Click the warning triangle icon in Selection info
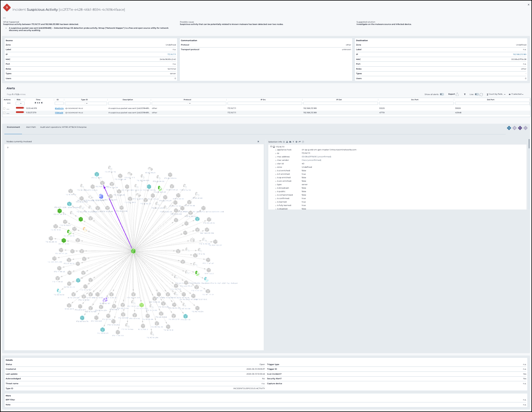Image resolution: width=532 pixels, height=412 pixels. [287, 142]
